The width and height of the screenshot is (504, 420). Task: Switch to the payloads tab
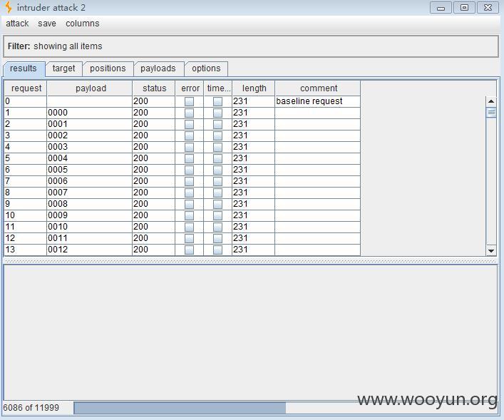click(158, 68)
